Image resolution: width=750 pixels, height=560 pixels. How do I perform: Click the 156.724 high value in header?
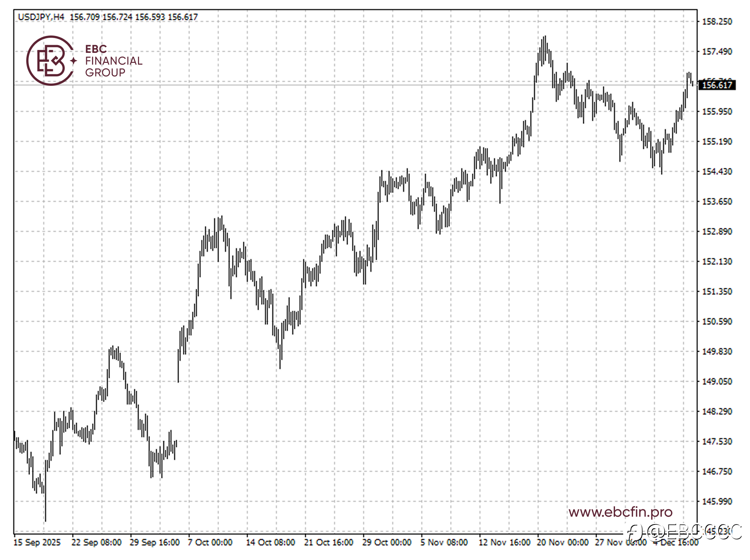[117, 17]
